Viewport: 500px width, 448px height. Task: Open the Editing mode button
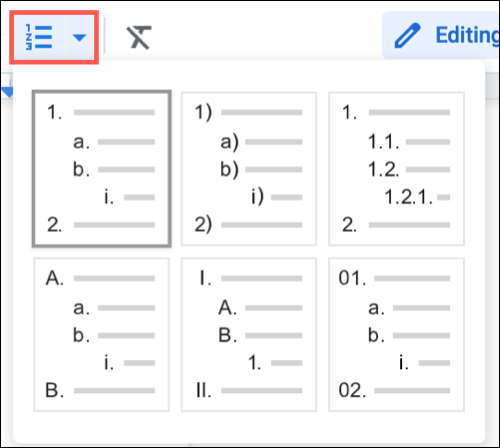pyautogui.click(x=441, y=35)
